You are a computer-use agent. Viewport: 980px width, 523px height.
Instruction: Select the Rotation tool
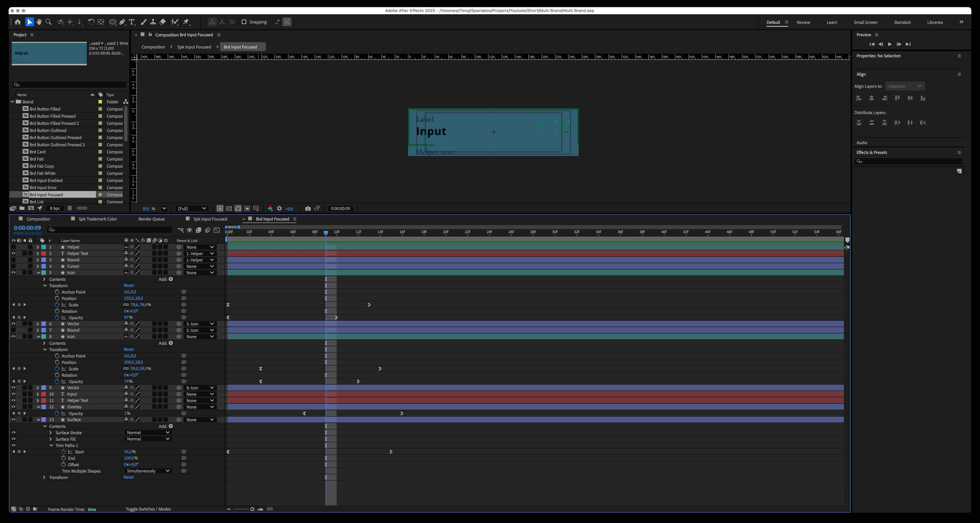pyautogui.click(x=91, y=22)
